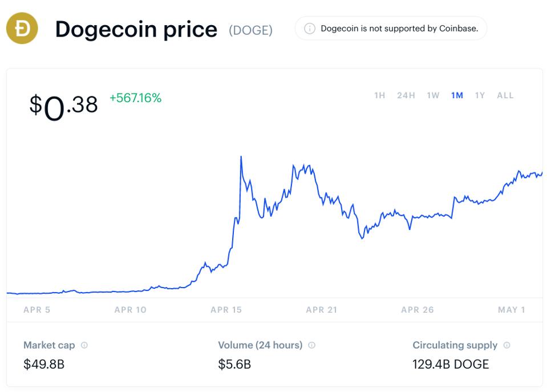The height and width of the screenshot is (392, 547).
Task: Select the APR 15 axis label
Action: [227, 310]
